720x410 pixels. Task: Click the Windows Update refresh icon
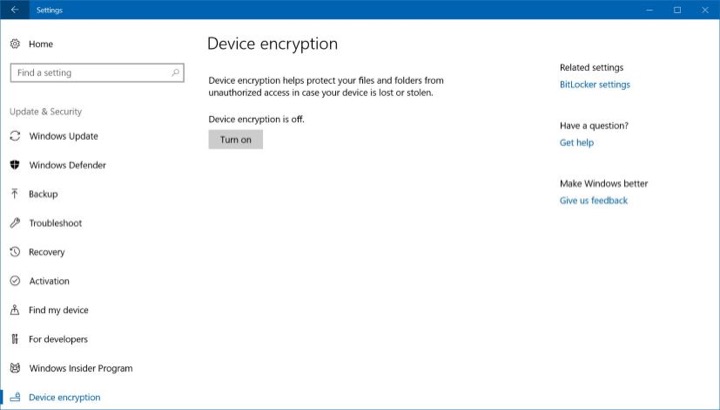click(15, 136)
